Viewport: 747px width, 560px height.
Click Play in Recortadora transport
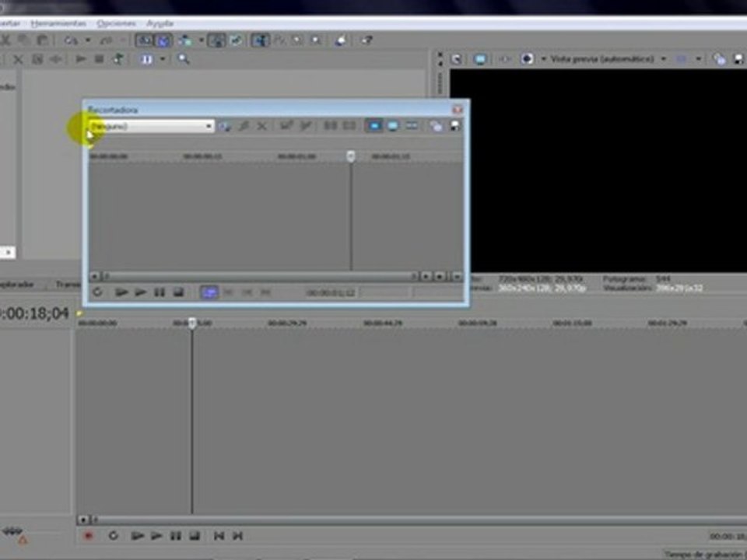(140, 292)
